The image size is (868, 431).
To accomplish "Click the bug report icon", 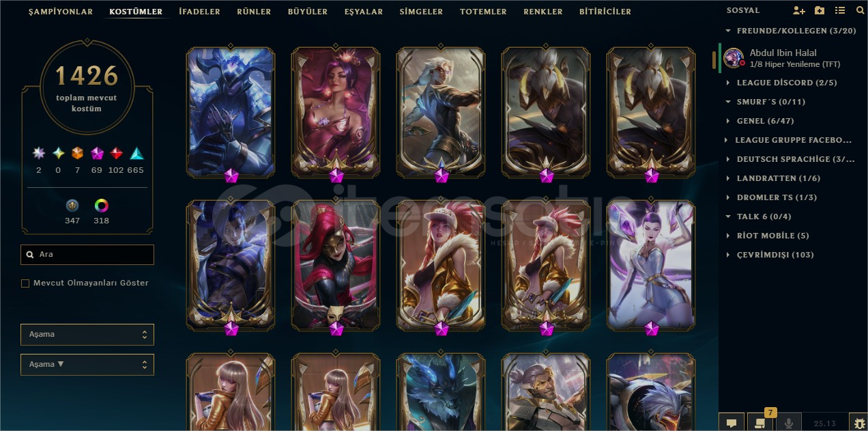I will (858, 423).
